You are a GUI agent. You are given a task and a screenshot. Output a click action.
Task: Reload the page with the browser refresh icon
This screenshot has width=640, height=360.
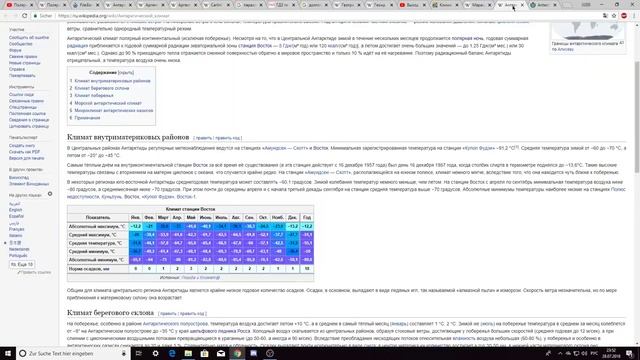click(24, 16)
